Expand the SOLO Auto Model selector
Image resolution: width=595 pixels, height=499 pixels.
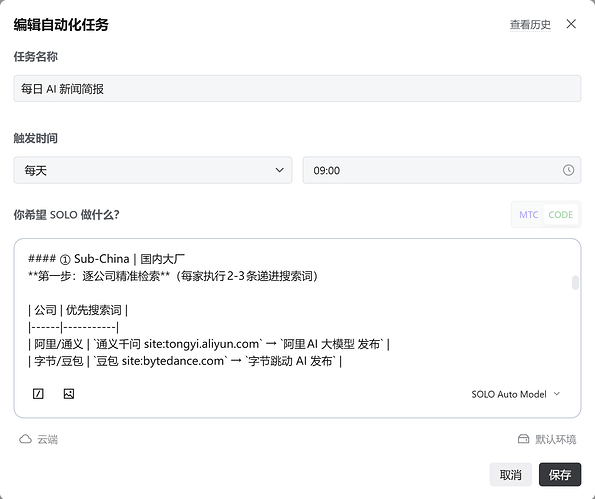pos(516,394)
